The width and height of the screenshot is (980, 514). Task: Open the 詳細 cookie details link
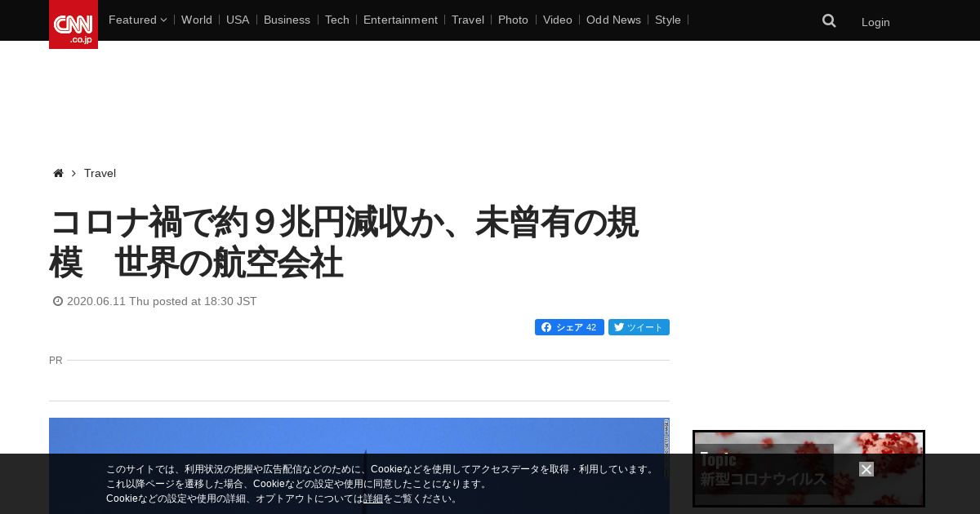pyautogui.click(x=373, y=498)
